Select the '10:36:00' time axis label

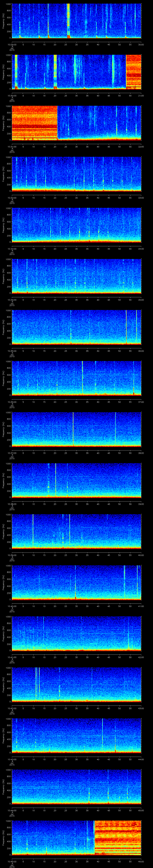pos(12,402)
